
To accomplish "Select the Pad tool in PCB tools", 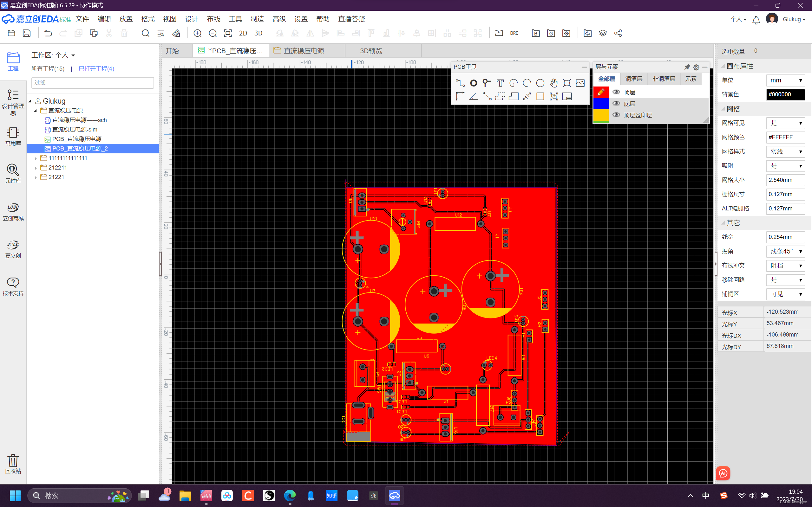I will coord(473,83).
